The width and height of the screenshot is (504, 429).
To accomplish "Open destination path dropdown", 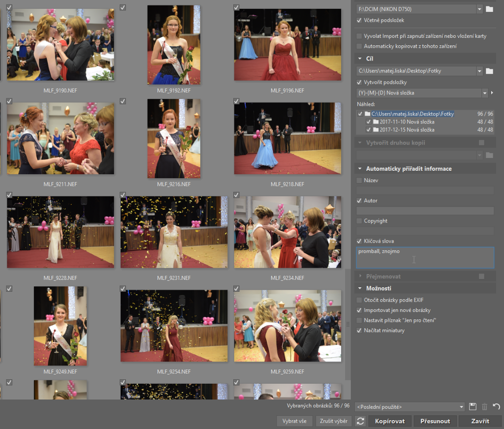I will pos(479,71).
